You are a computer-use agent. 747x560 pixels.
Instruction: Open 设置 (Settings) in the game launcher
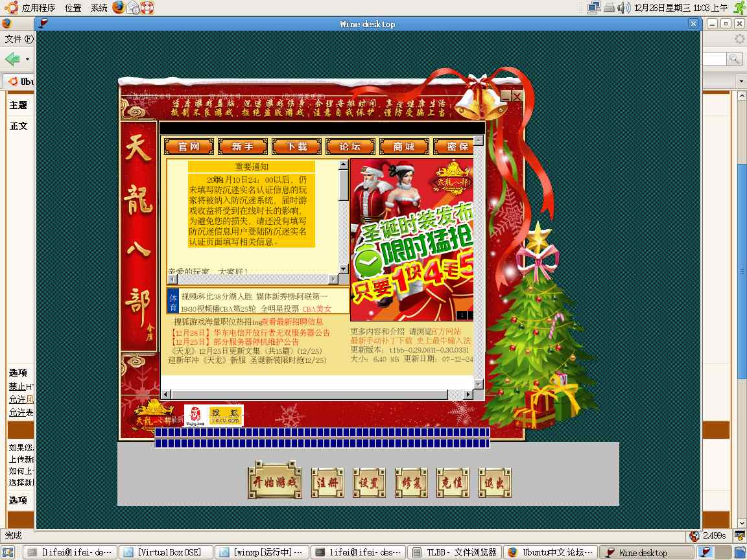pos(369,483)
